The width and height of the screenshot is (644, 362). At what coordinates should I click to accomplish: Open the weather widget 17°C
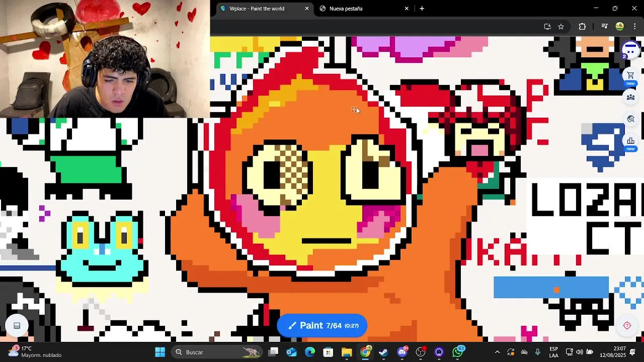[35, 352]
